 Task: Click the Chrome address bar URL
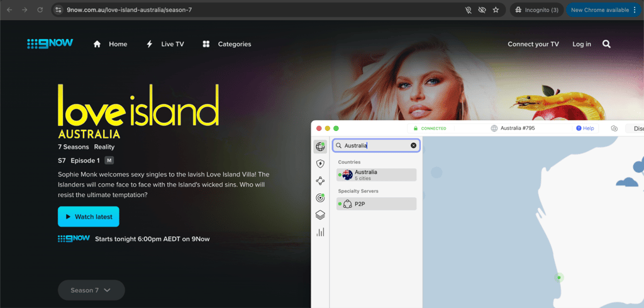130,10
